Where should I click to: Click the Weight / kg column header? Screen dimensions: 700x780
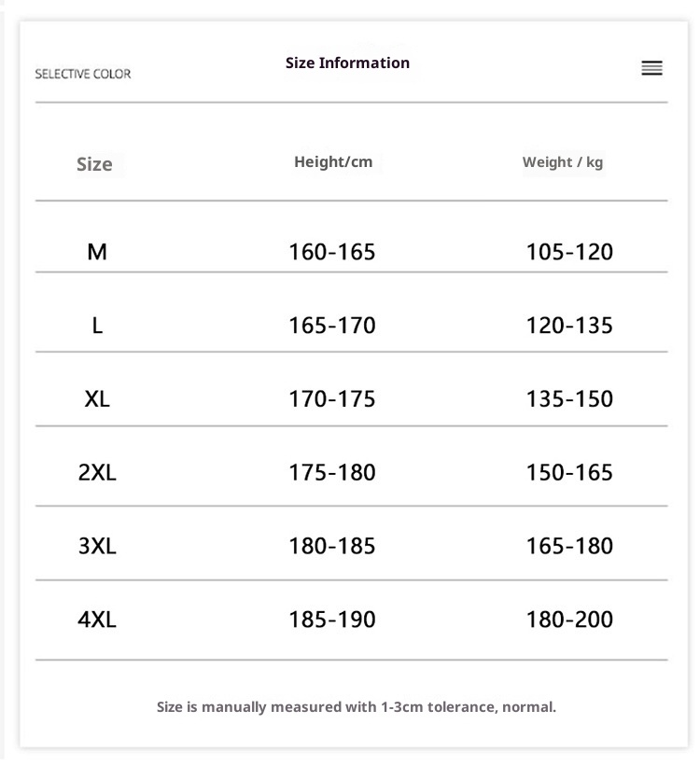coord(563,161)
